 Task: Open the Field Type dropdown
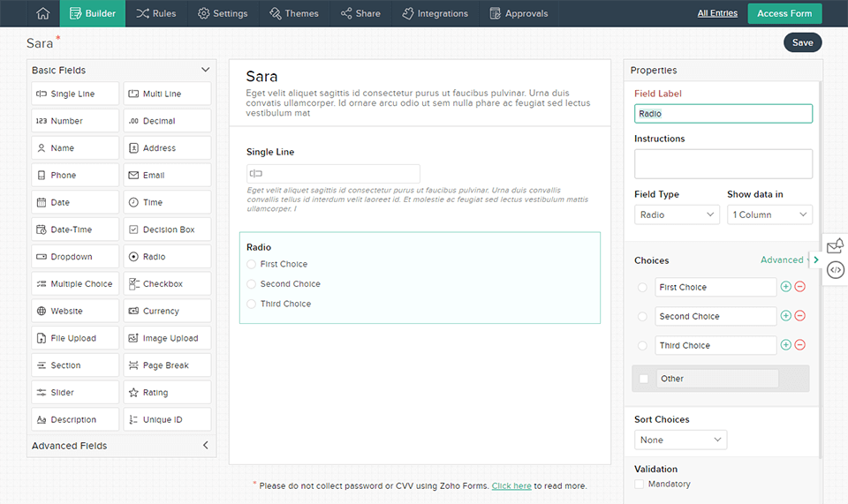[677, 214]
